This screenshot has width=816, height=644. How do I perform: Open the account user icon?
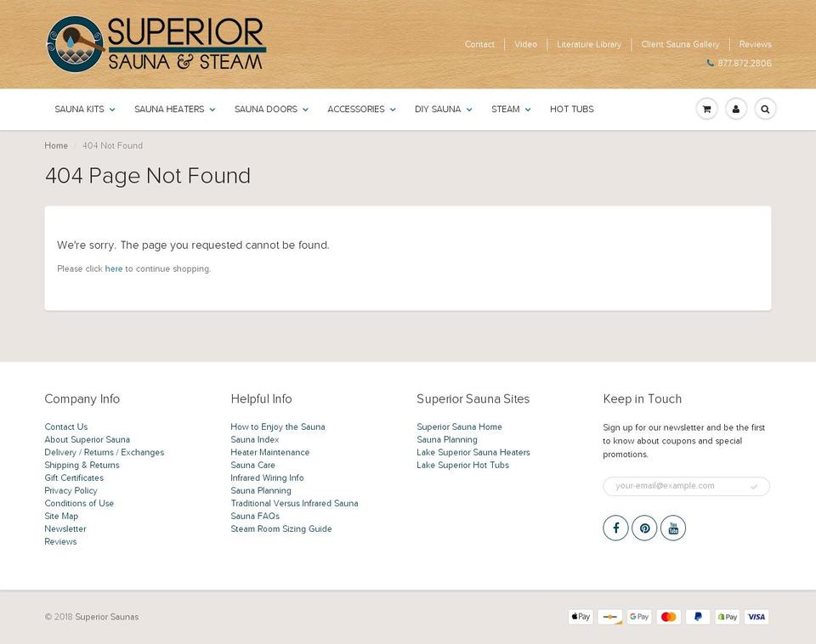coord(736,110)
